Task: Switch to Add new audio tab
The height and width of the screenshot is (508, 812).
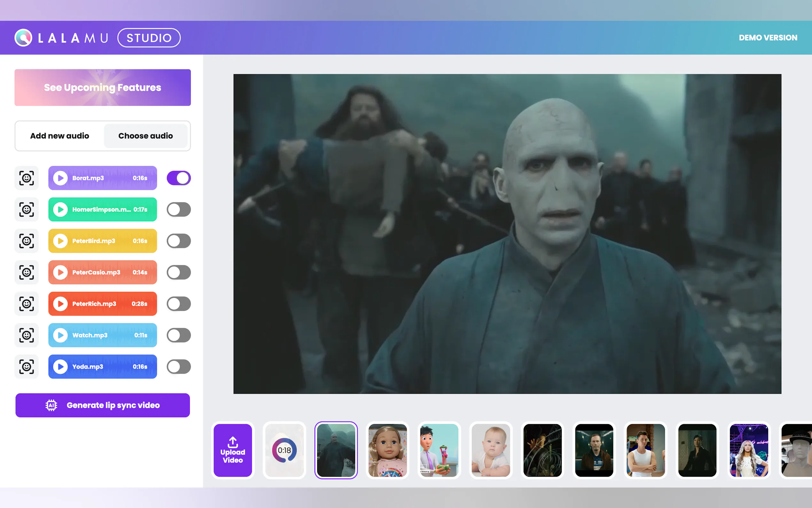Action: tap(60, 136)
